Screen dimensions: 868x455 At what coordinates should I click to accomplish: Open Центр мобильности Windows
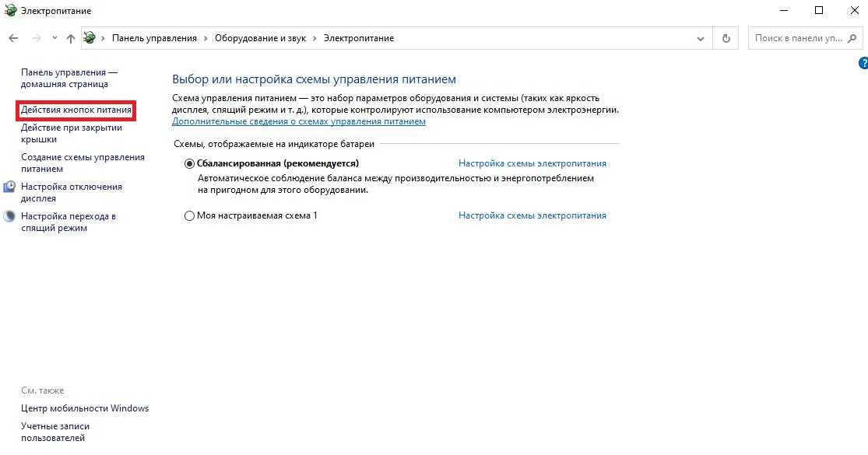[85, 408]
